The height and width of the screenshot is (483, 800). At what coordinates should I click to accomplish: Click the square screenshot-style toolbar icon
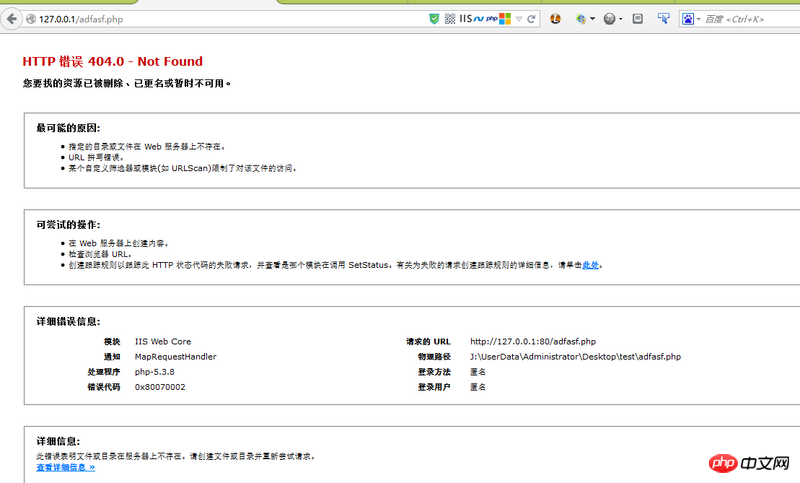pyautogui.click(x=638, y=19)
